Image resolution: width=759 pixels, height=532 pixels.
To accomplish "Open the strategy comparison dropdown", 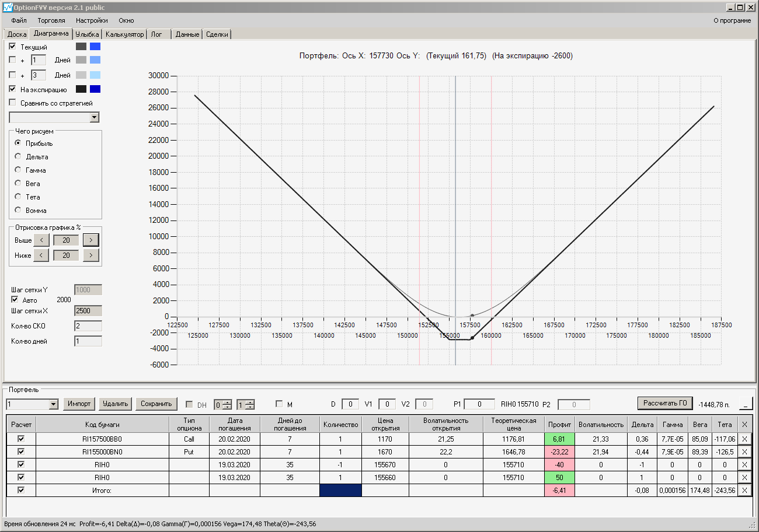I will [x=95, y=118].
